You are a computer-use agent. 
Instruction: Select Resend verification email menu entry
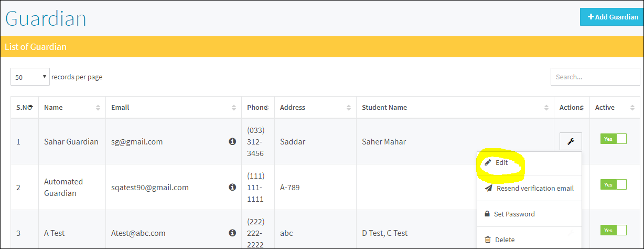(529, 188)
